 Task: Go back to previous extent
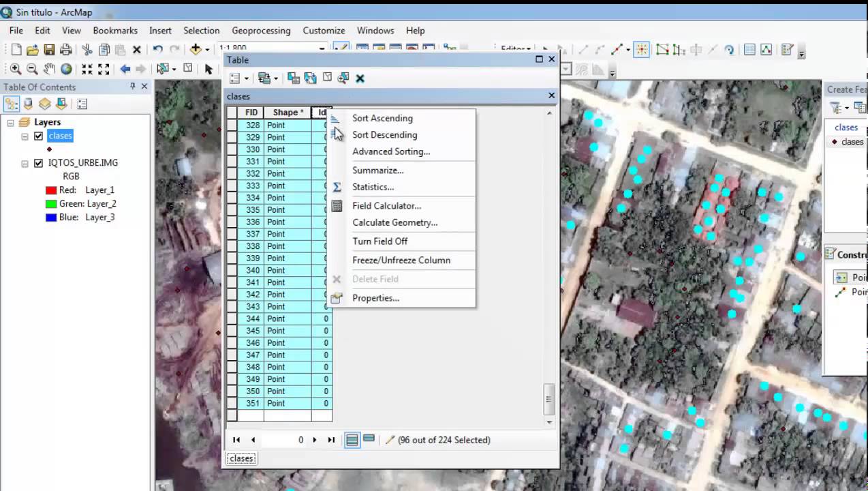click(125, 69)
